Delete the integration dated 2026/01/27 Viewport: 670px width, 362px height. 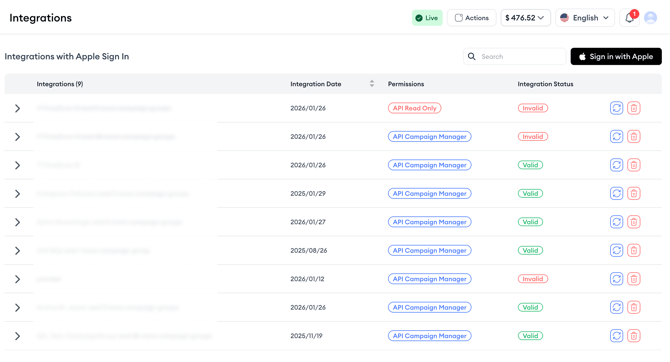pyautogui.click(x=634, y=222)
